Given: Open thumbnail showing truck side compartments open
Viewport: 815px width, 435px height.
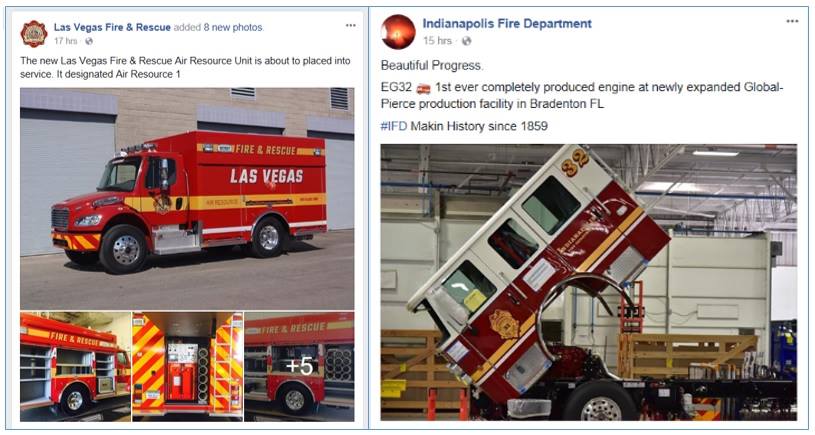Looking at the screenshot, I should tap(75, 366).
